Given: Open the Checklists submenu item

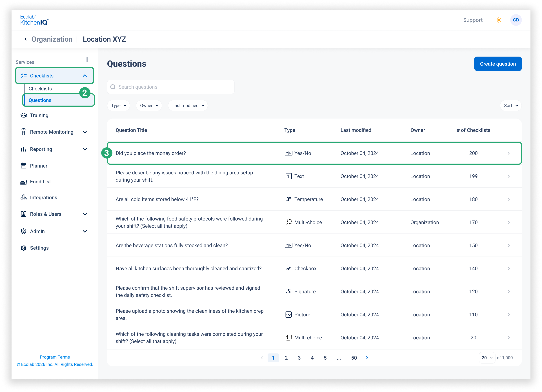Looking at the screenshot, I should click(x=40, y=89).
